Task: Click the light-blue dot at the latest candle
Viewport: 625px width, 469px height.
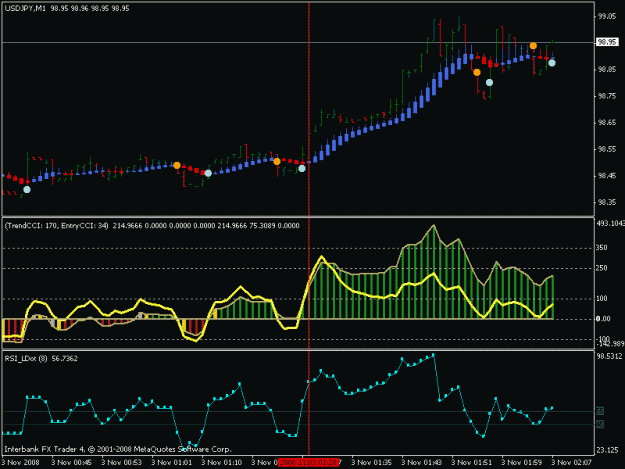Action: [552, 63]
